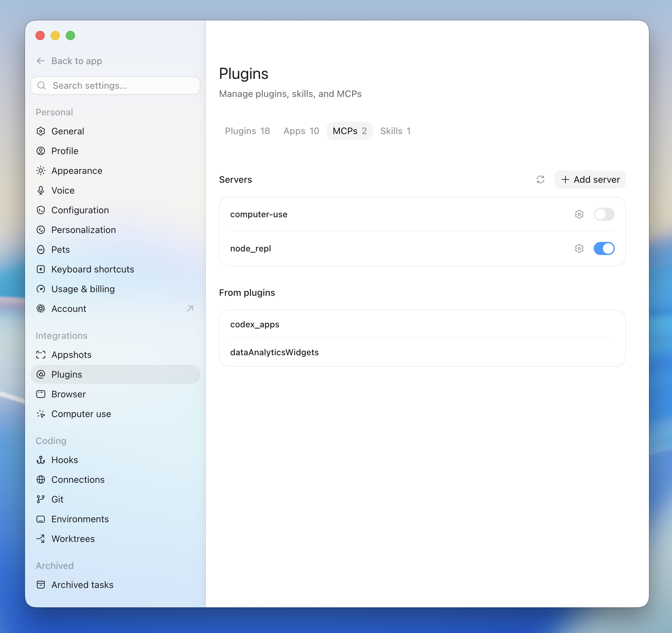Click the node_repl server name
672x633 pixels.
pyautogui.click(x=251, y=248)
